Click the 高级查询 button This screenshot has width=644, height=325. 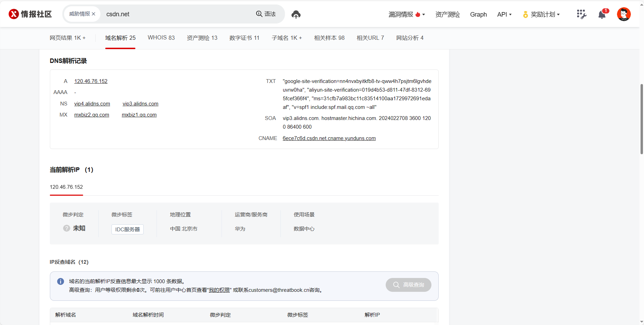click(409, 285)
